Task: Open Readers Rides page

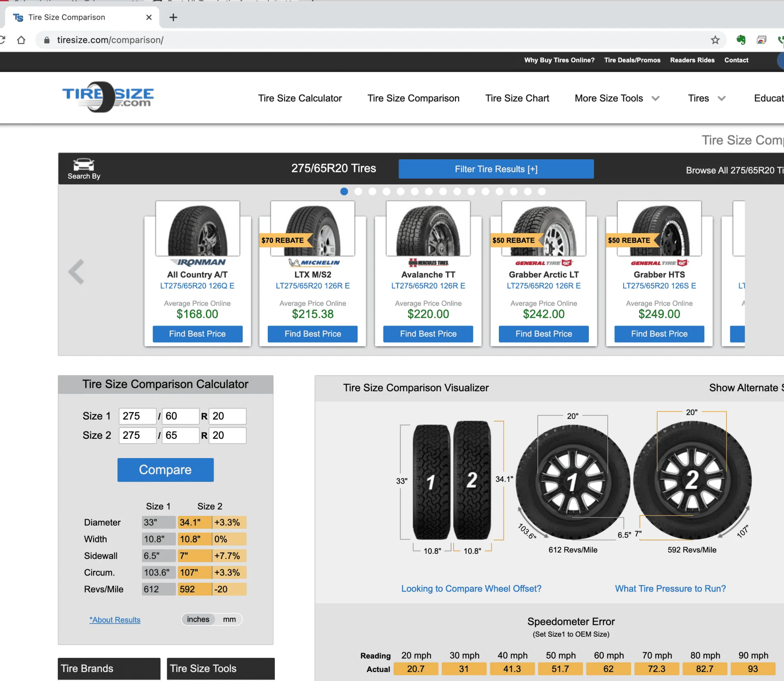Action: click(692, 60)
